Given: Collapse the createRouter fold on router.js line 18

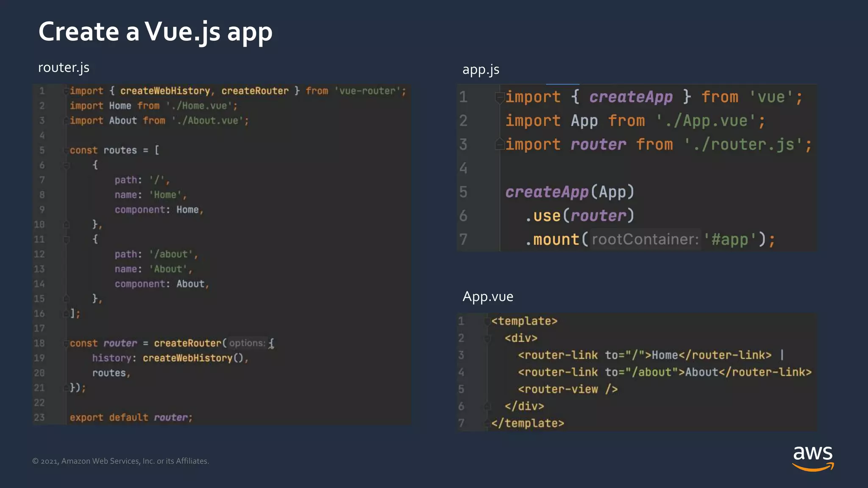Looking at the screenshot, I should (67, 343).
